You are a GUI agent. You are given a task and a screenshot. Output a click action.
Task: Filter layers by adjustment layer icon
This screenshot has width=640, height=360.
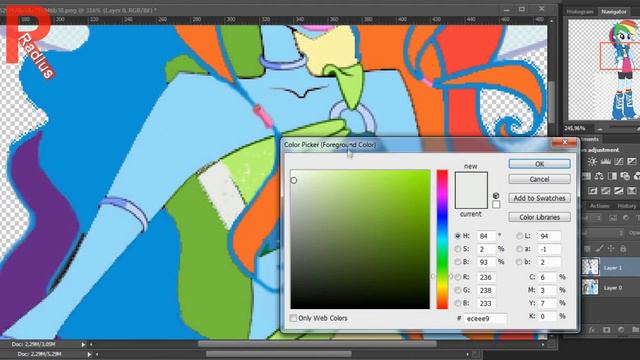pos(626,218)
